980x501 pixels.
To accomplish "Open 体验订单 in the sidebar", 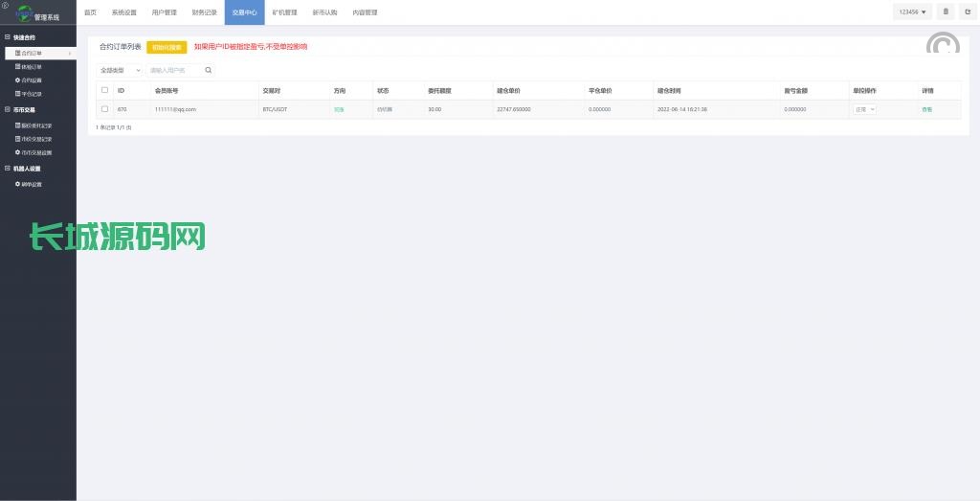I will tap(30, 67).
